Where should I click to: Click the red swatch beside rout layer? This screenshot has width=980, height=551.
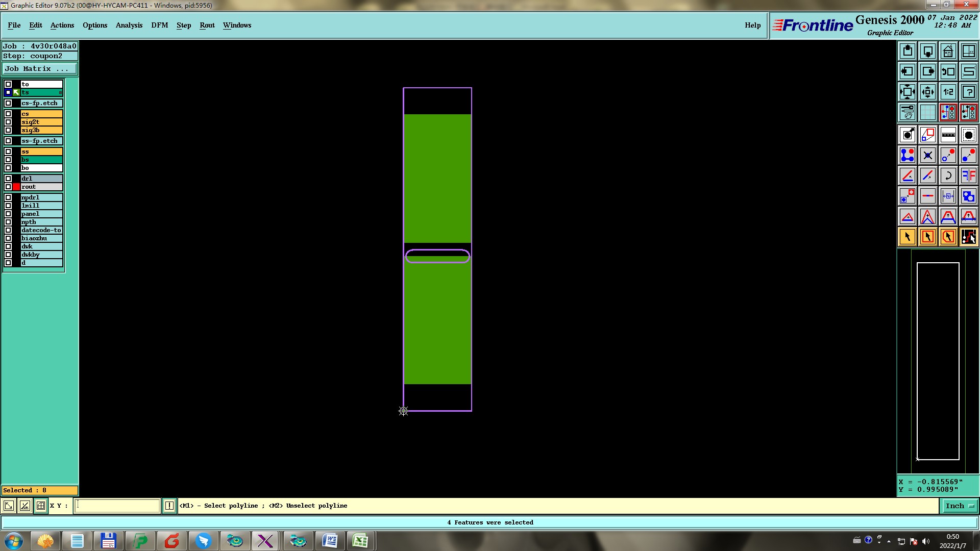pos(16,187)
